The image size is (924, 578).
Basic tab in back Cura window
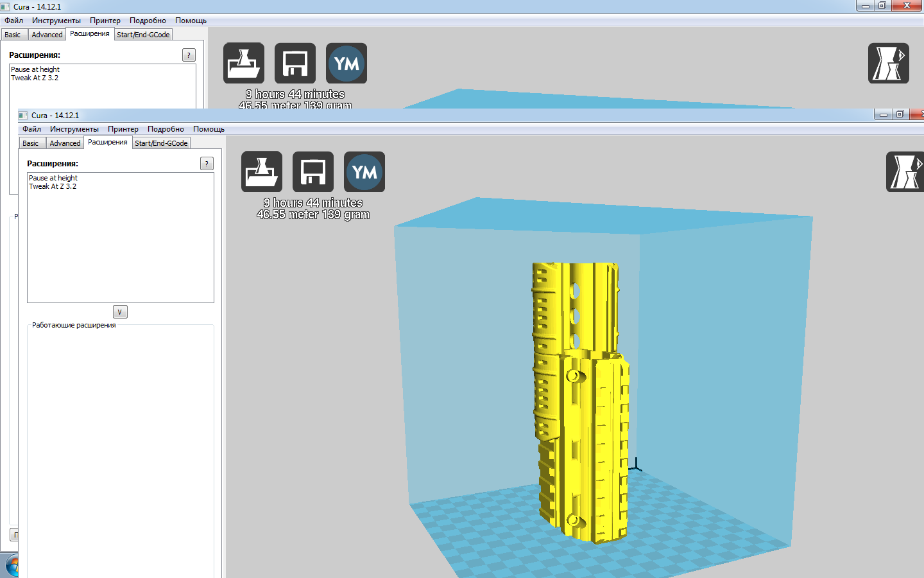point(13,35)
